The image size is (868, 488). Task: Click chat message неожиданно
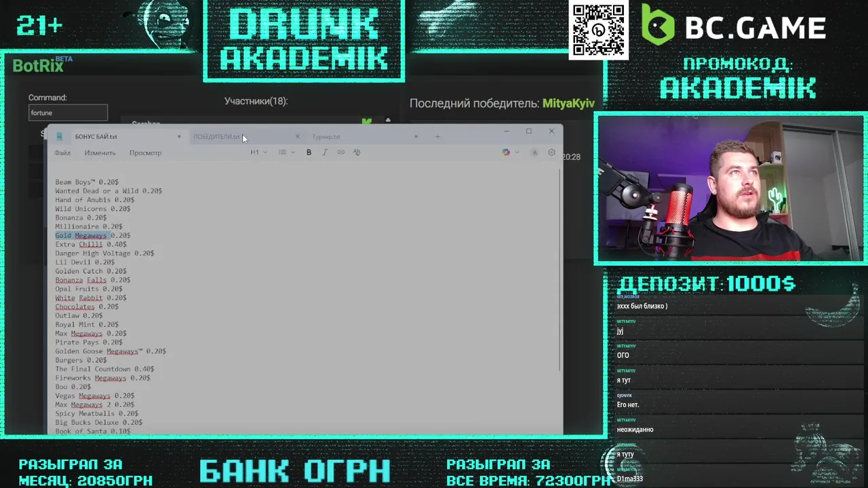coord(635,430)
